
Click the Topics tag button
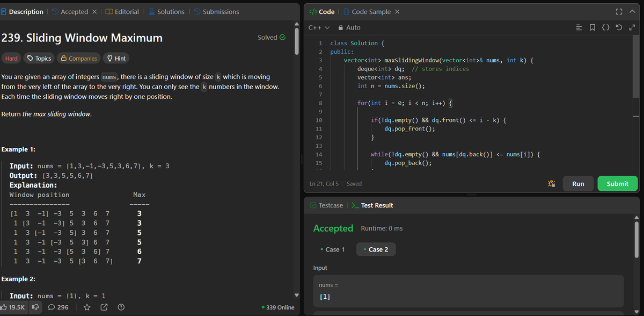[40, 58]
